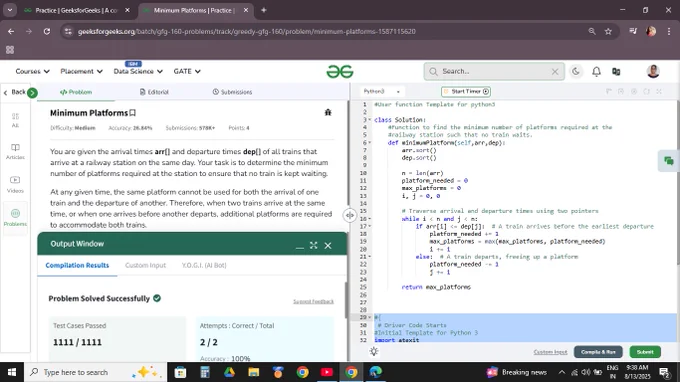Screen dimensions: 680x382
Task: Collapse the if block fold on line 17
Action: pos(370,226)
